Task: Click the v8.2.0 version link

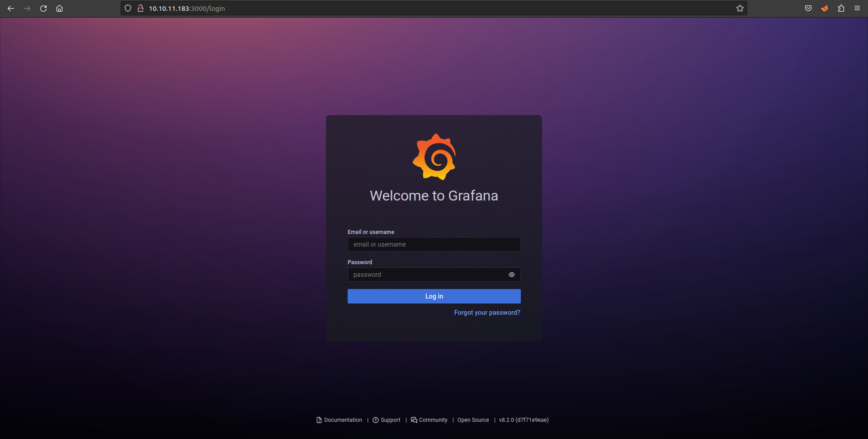Action: (524, 420)
